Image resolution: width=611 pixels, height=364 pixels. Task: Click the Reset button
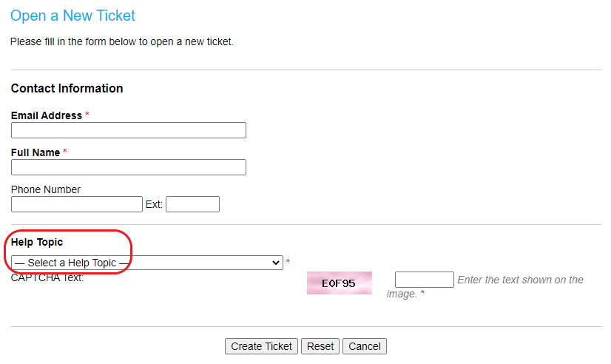pos(320,346)
